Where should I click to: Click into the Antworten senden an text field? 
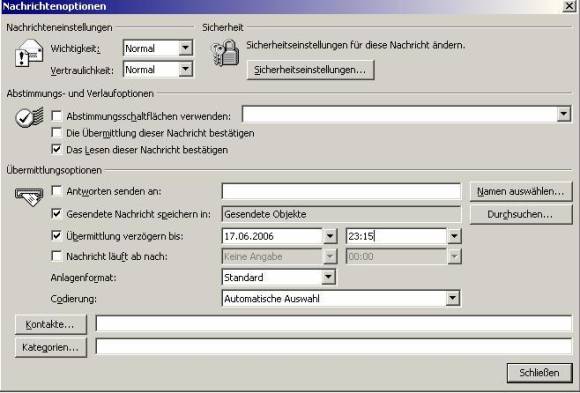point(341,191)
